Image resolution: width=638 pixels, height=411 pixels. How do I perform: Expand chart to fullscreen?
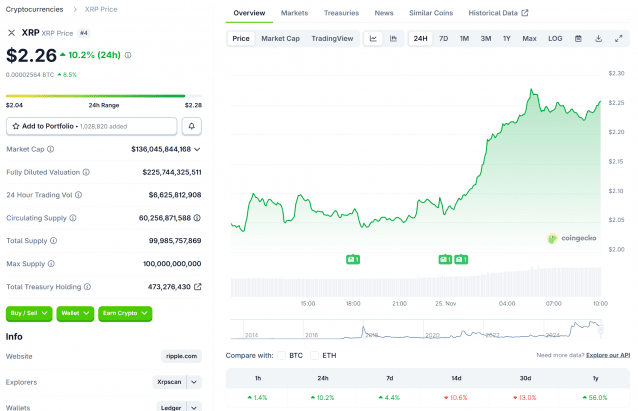(617, 39)
